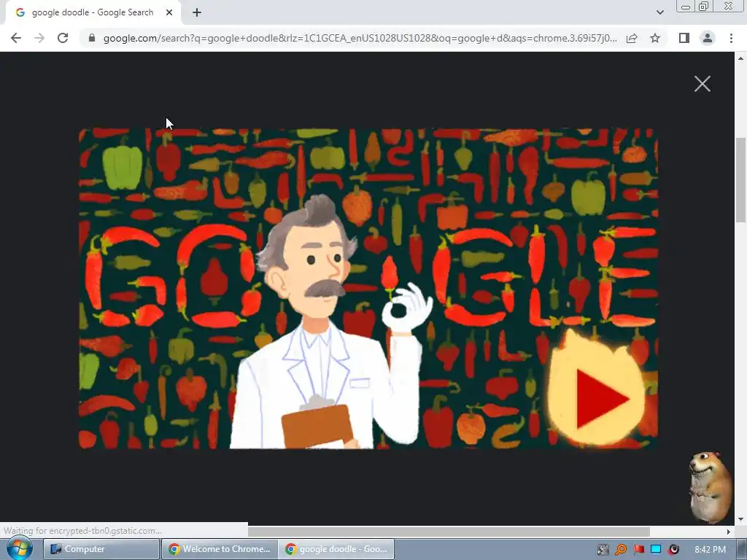Select the google doodle - Google Search tab
Screen dimensions: 747x560
(93, 13)
